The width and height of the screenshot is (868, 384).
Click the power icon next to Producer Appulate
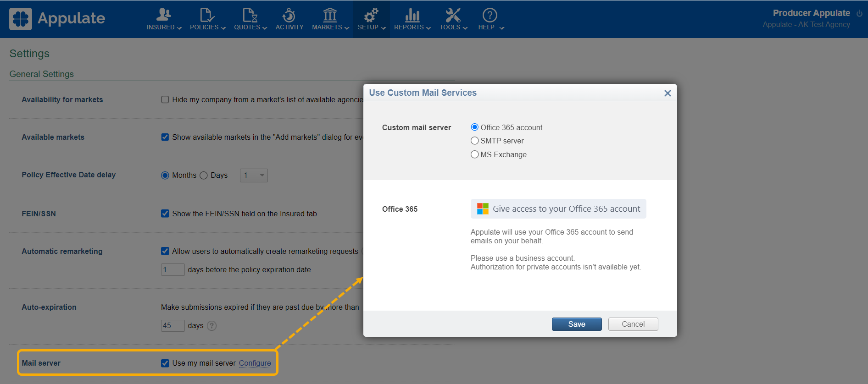coord(859,13)
